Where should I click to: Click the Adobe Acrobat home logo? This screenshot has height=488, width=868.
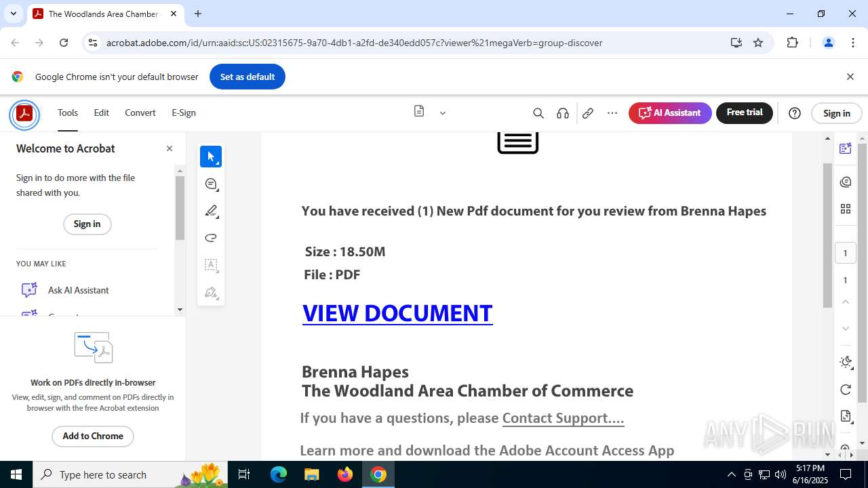pos(24,113)
